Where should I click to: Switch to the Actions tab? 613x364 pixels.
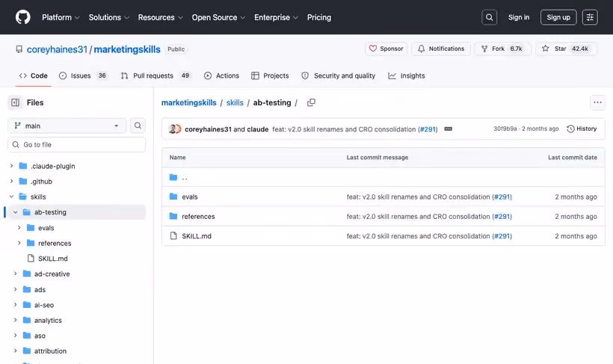[221, 75]
